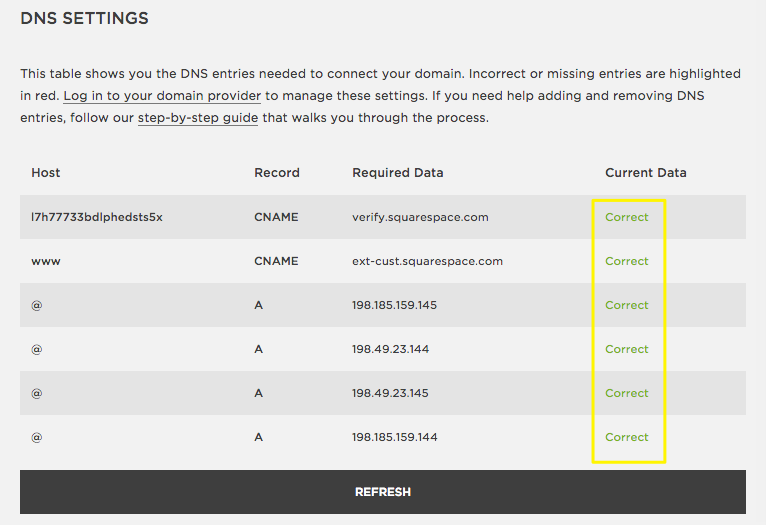The height and width of the screenshot is (525, 766).
Task: Select IP address 198.185.159.145
Action: pos(394,305)
